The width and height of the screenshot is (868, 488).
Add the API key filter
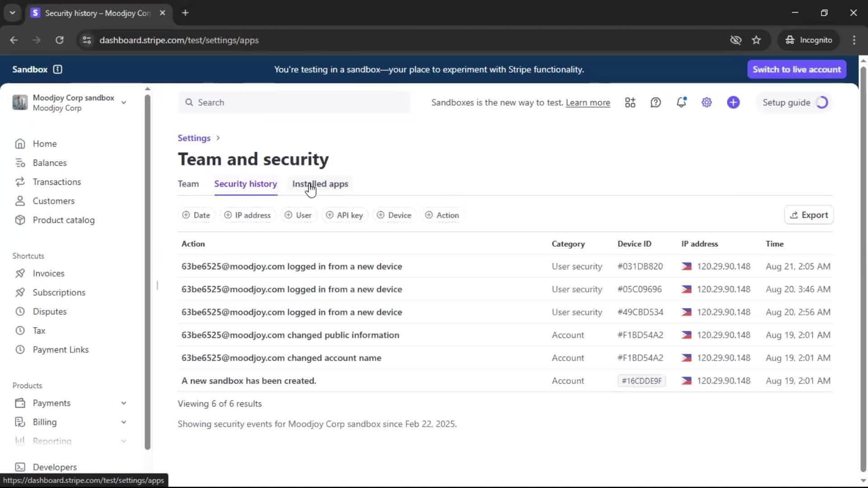click(x=344, y=215)
